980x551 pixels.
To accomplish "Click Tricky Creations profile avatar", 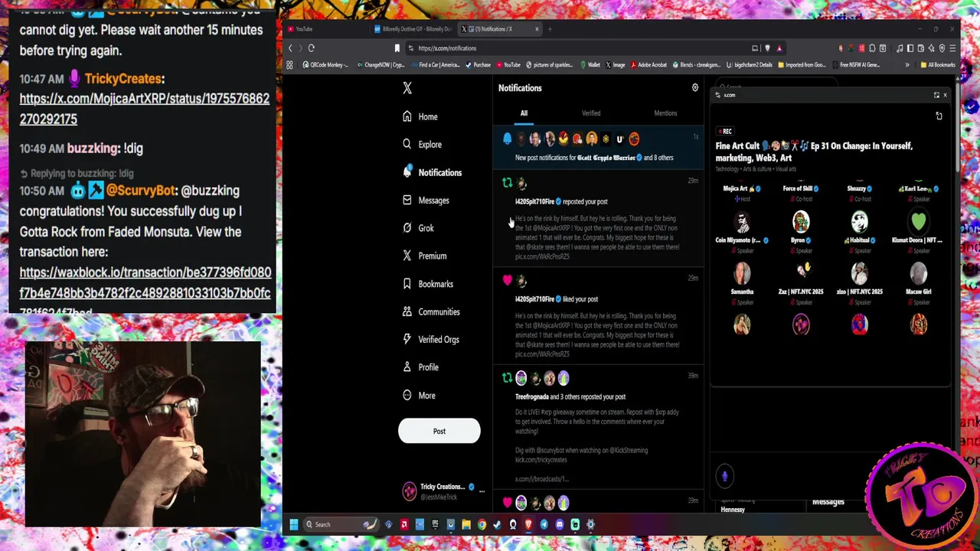I will 410,491.
